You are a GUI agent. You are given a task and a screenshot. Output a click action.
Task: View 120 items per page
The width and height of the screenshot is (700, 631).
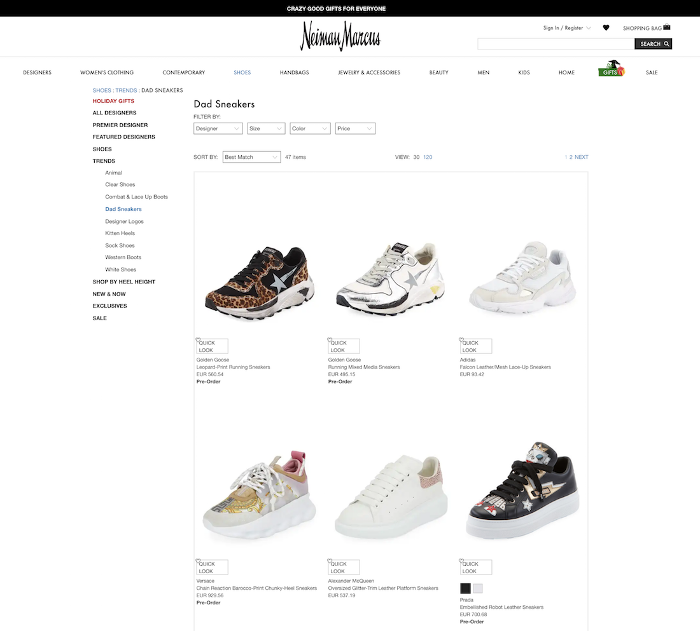[x=428, y=157]
